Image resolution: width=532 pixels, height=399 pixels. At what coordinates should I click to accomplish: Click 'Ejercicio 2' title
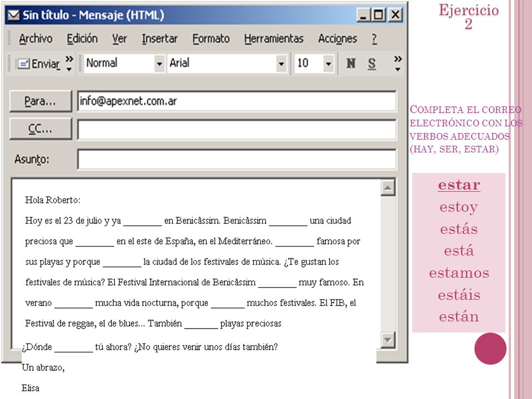coord(469,16)
